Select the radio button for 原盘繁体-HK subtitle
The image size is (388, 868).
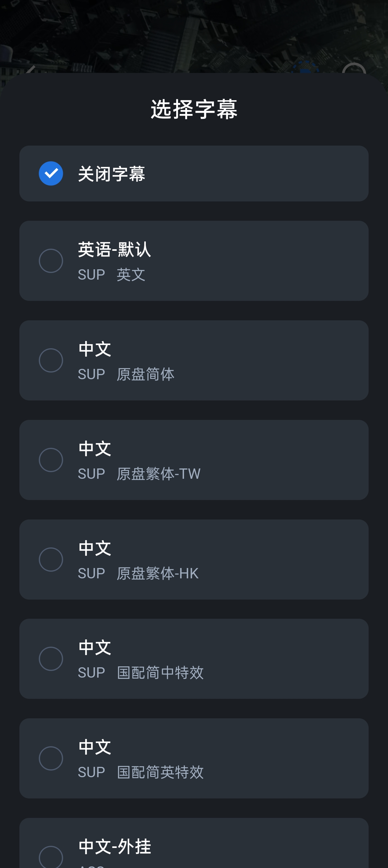tap(51, 560)
